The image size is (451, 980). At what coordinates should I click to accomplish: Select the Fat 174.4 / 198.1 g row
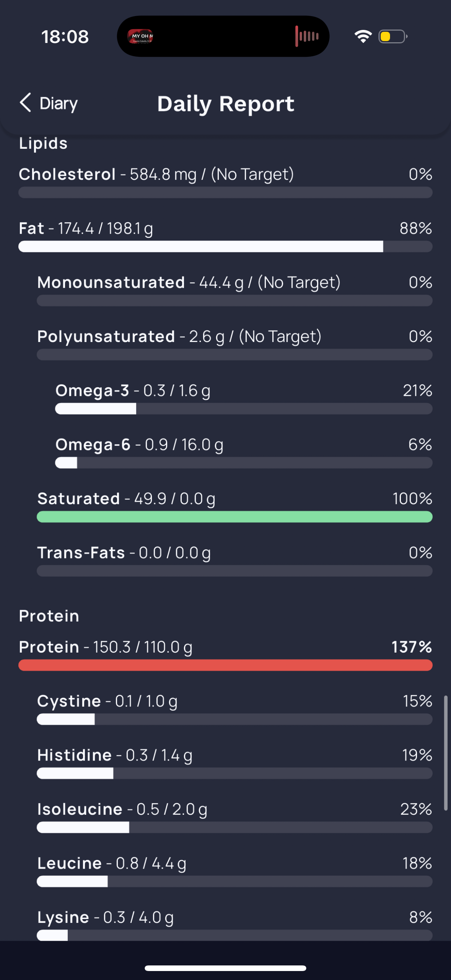(225, 235)
